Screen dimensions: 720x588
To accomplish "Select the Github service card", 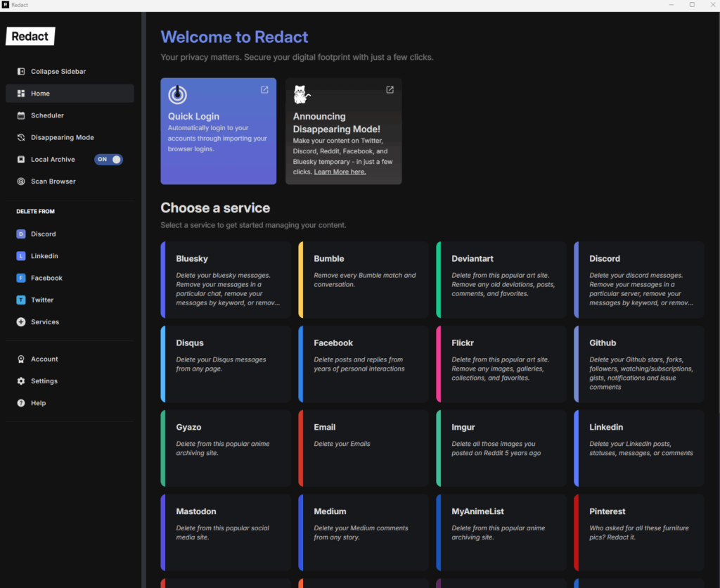I will pos(639,364).
